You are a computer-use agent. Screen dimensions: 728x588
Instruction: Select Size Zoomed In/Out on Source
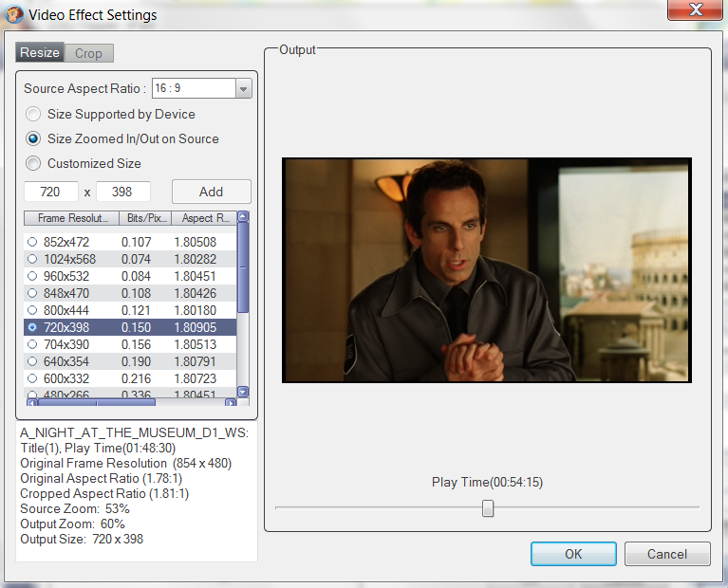(x=34, y=138)
